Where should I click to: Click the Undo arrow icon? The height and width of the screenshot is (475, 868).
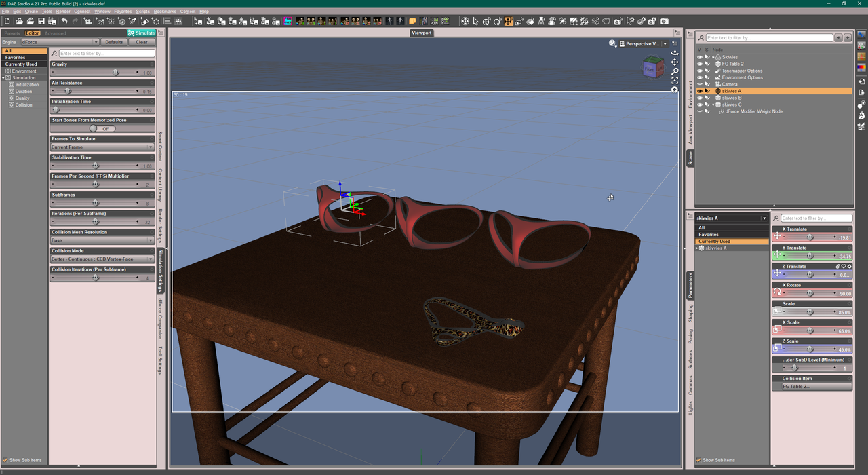[64, 22]
